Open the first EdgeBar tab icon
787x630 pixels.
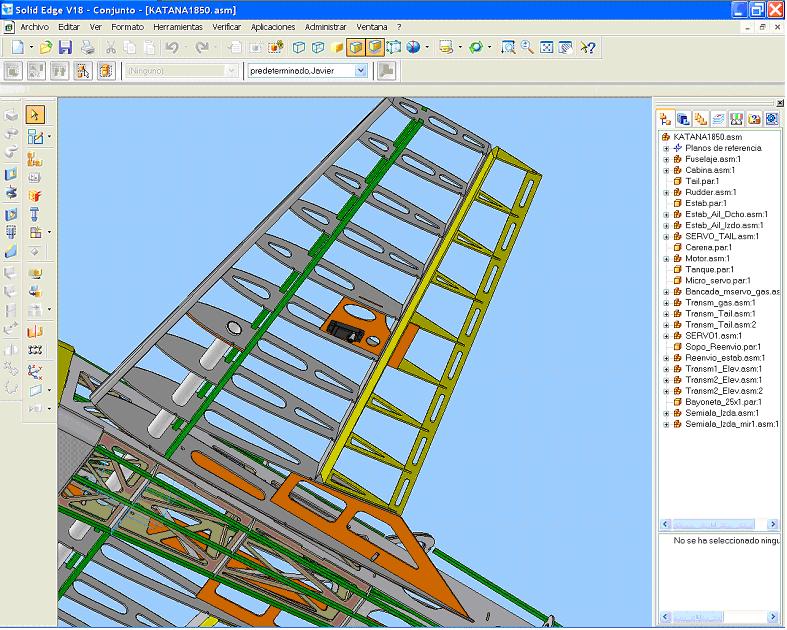[x=667, y=119]
